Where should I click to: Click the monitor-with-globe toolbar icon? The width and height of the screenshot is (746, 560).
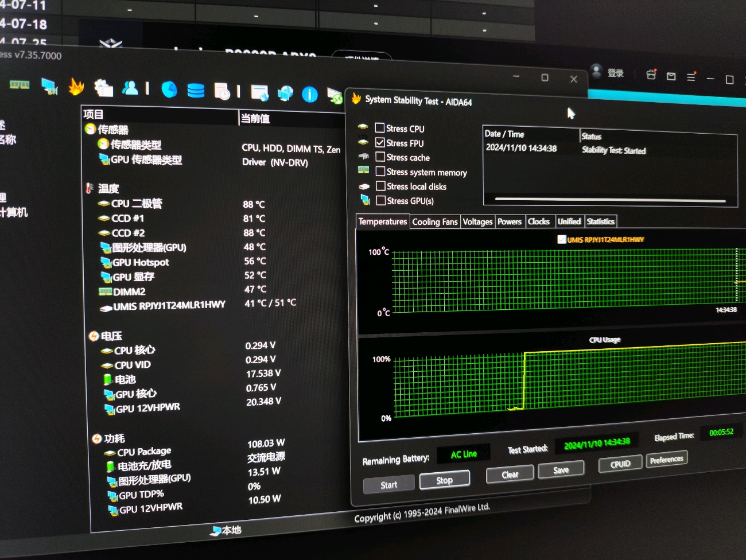tap(285, 93)
